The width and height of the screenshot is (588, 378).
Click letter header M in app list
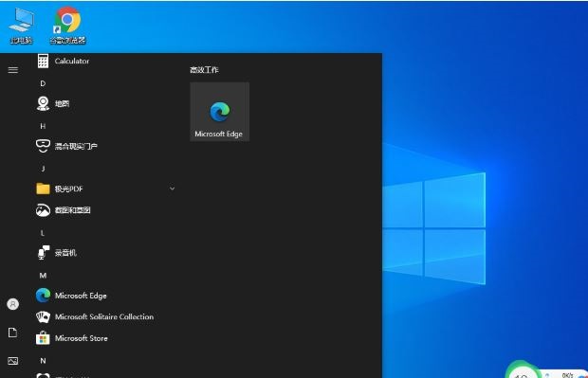click(x=43, y=276)
